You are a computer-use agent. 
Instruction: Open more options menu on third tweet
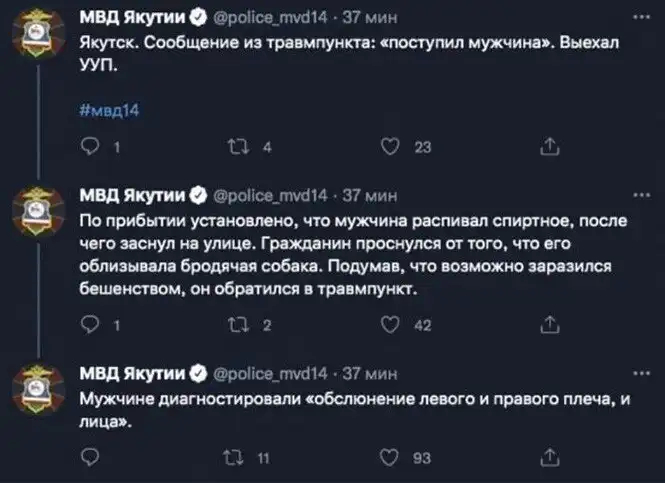(x=639, y=373)
